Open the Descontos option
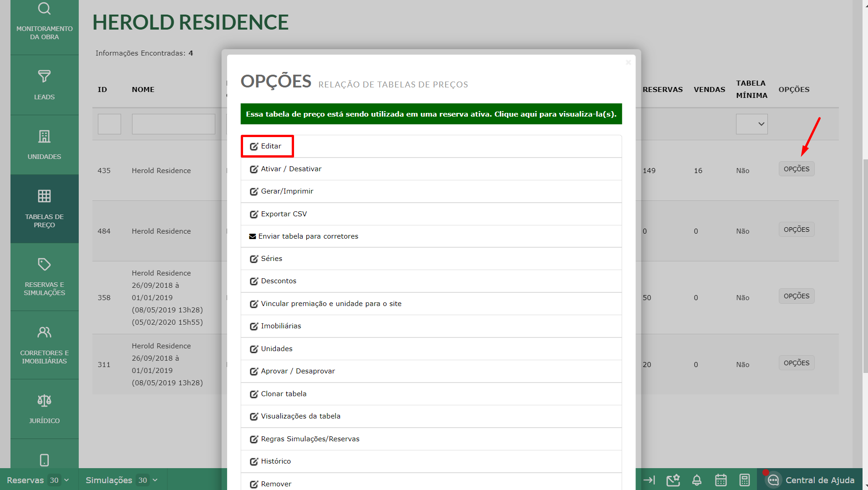The image size is (868, 490). 431,281
